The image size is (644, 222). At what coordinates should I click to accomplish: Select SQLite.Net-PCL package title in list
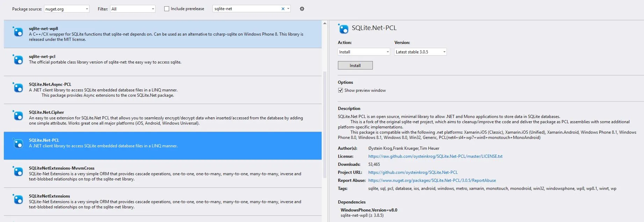[x=44, y=140]
